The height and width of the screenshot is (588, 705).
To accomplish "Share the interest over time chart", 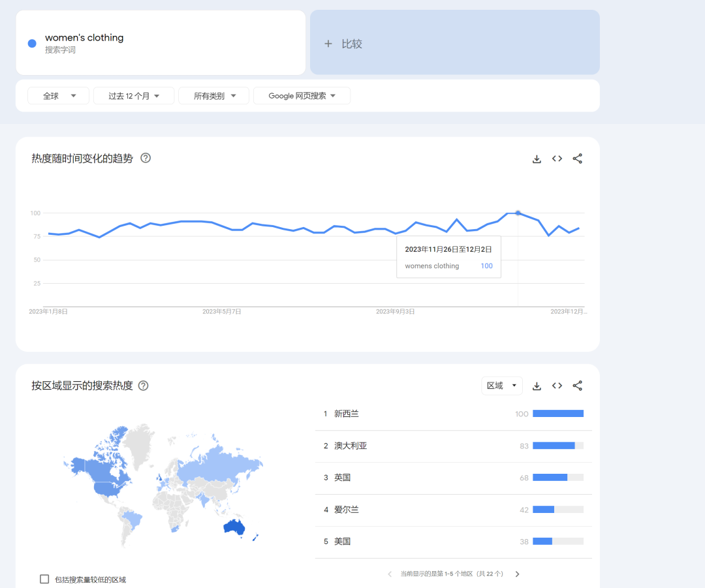I will [x=577, y=159].
